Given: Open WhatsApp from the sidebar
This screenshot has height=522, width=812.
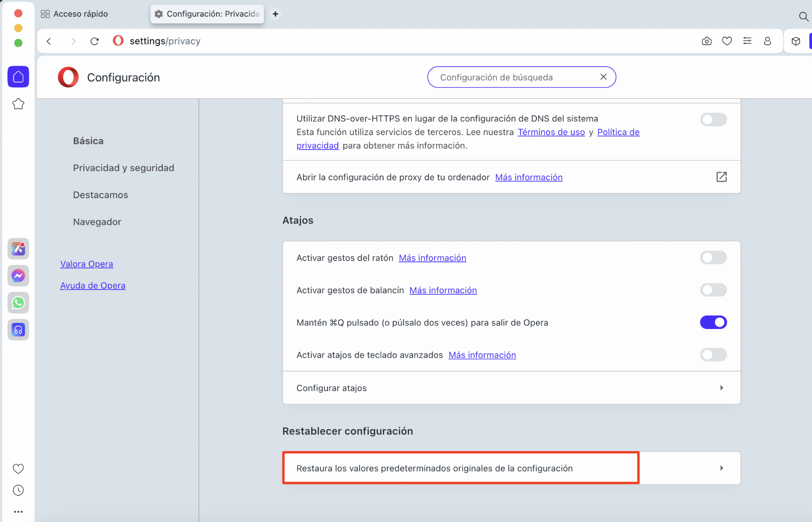Looking at the screenshot, I should pyautogui.click(x=18, y=303).
